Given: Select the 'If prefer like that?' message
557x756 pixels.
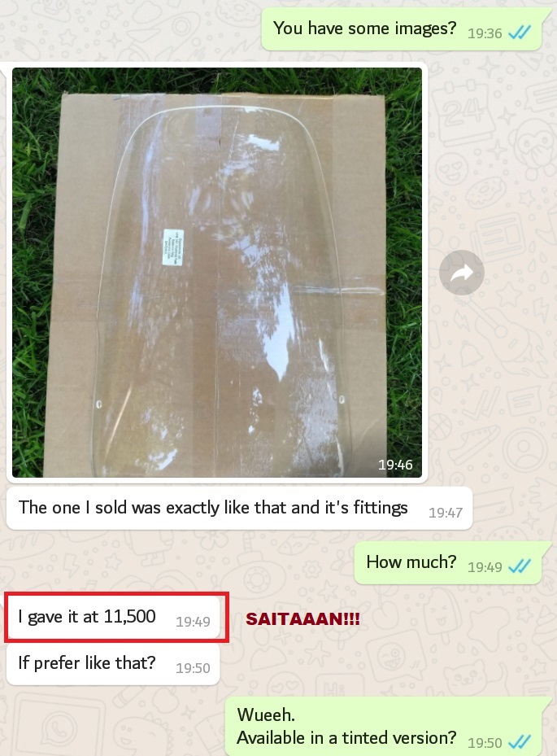Looking at the screenshot, I should click(x=113, y=663).
